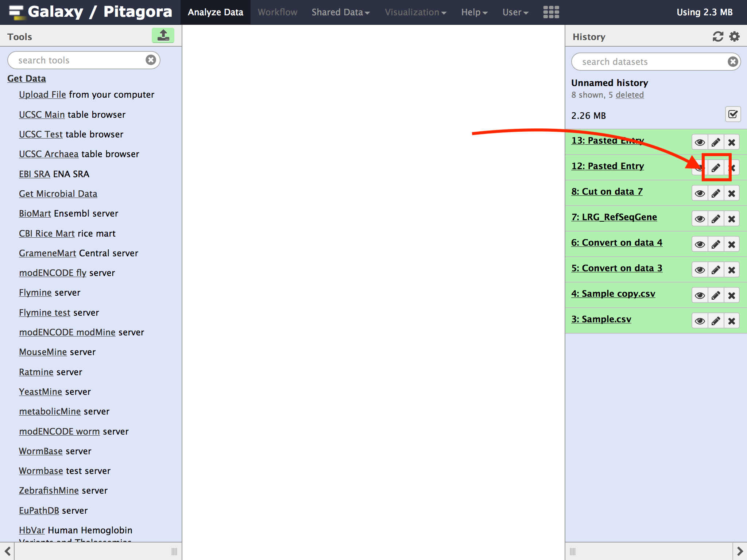
Task: Expand the Visualization menu
Action: (415, 12)
